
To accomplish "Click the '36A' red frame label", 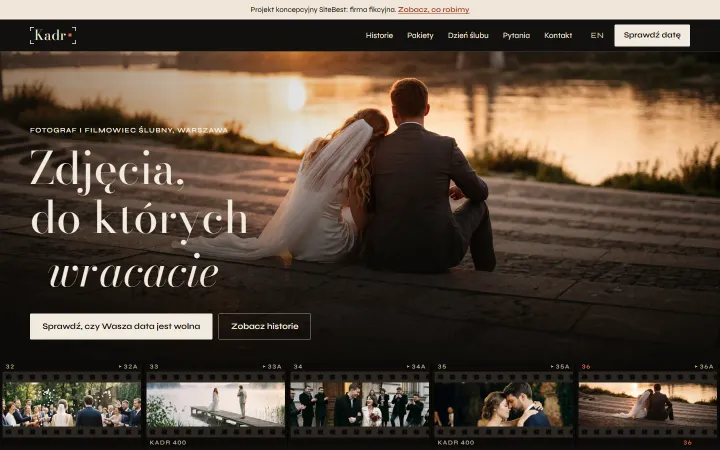I will pos(704,366).
